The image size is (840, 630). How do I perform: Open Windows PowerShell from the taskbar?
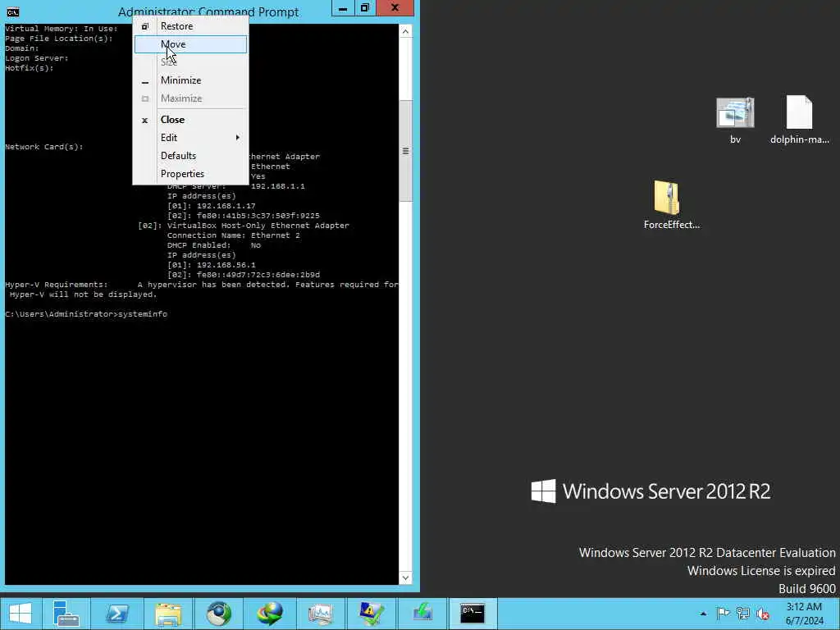pyautogui.click(x=116, y=614)
